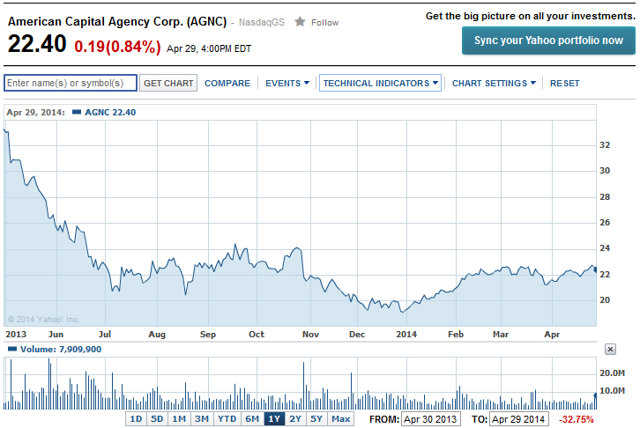The width and height of the screenshot is (640, 428).
Task: Switch to the 3M range
Action: pos(202,419)
